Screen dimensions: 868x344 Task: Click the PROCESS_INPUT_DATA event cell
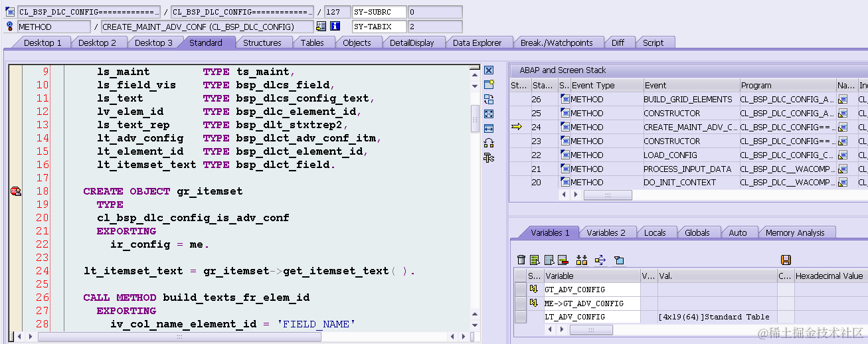691,169
